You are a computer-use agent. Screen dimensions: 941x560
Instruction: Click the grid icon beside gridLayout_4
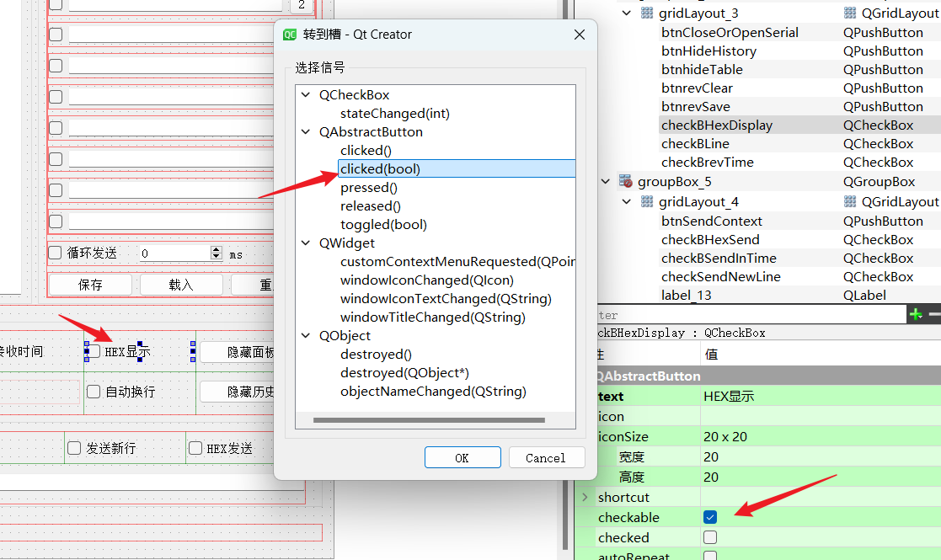[647, 202]
